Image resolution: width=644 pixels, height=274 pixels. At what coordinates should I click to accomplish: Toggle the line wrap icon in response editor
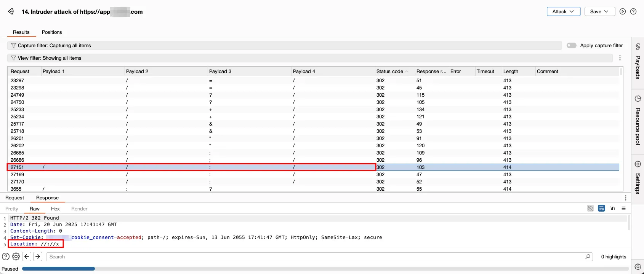(601, 208)
